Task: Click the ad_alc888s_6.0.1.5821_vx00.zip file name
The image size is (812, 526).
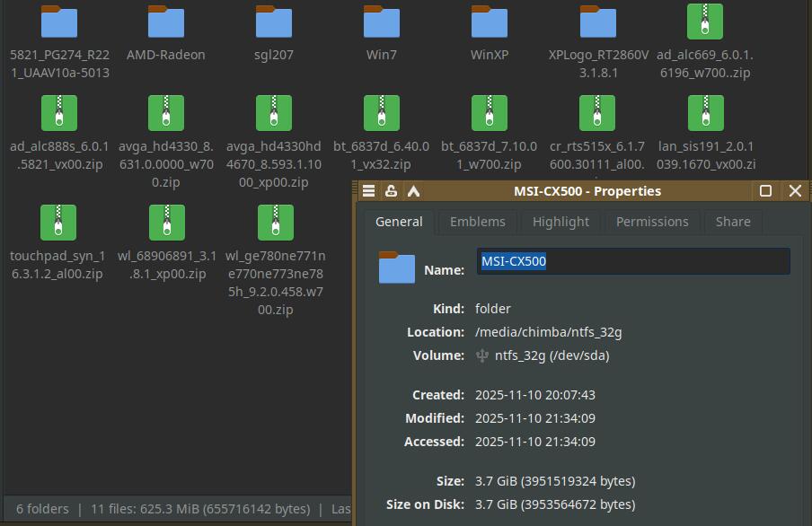Action: tap(59, 155)
